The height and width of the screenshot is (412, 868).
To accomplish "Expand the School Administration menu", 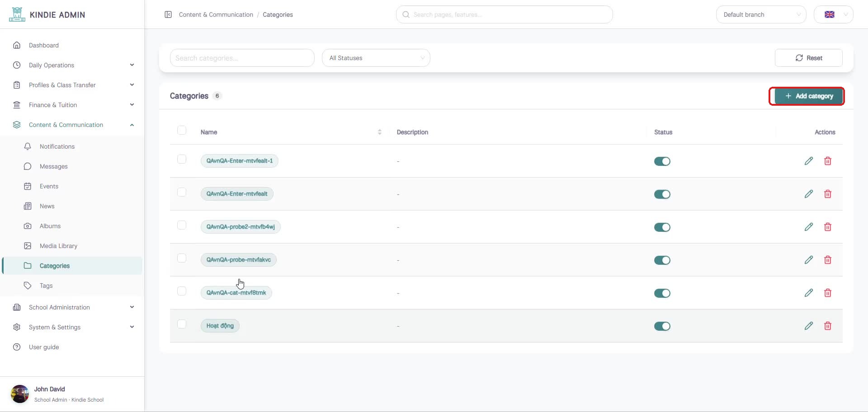I will click(x=72, y=307).
